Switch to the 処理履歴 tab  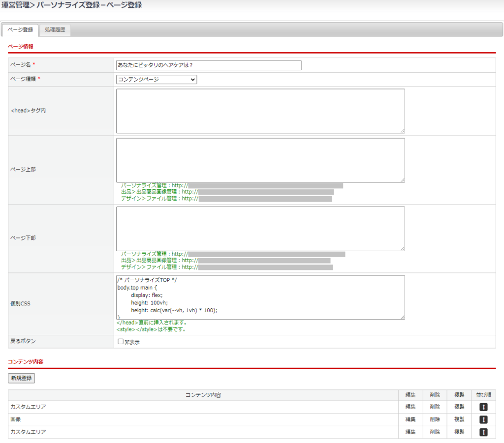click(x=55, y=30)
